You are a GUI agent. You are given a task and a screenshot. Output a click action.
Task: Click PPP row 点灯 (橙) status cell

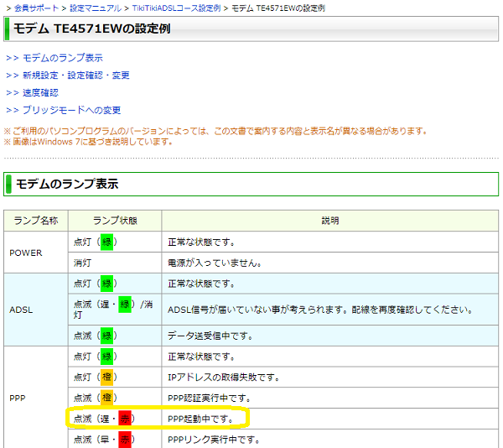click(115, 377)
